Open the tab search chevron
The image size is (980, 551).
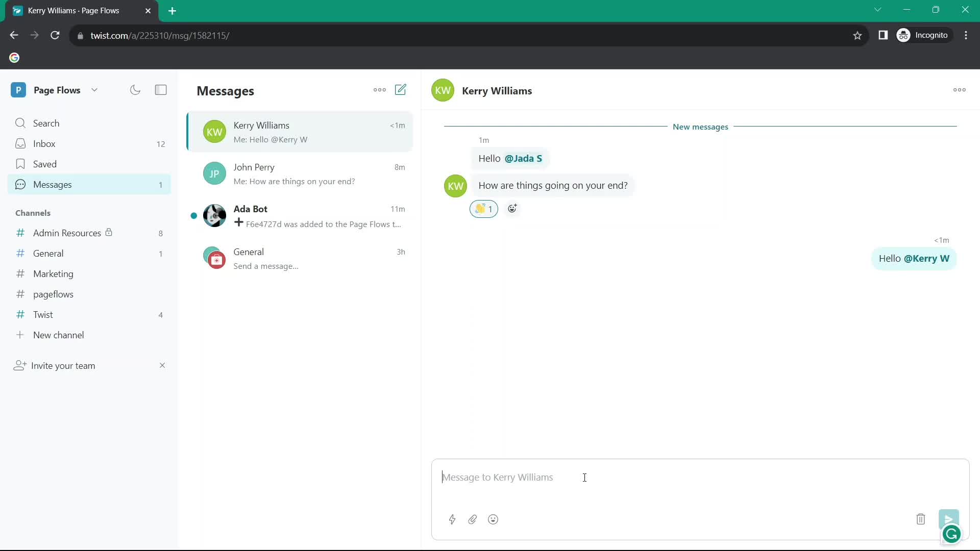point(877,10)
